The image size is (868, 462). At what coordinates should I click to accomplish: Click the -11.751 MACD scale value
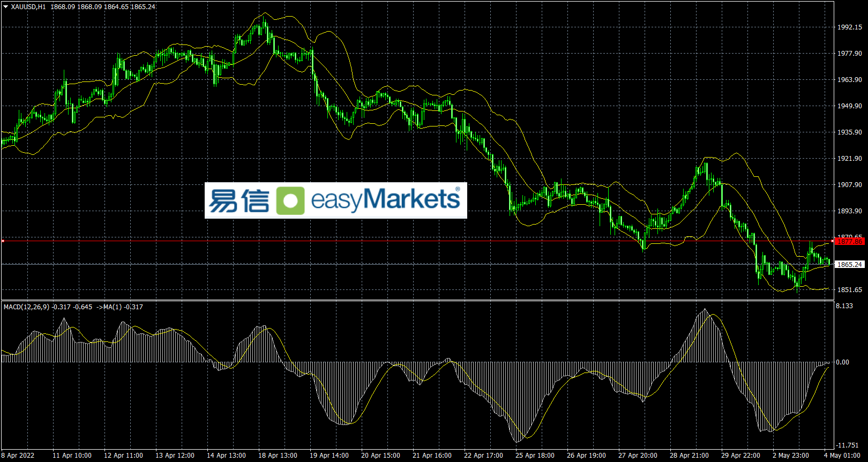point(848,445)
